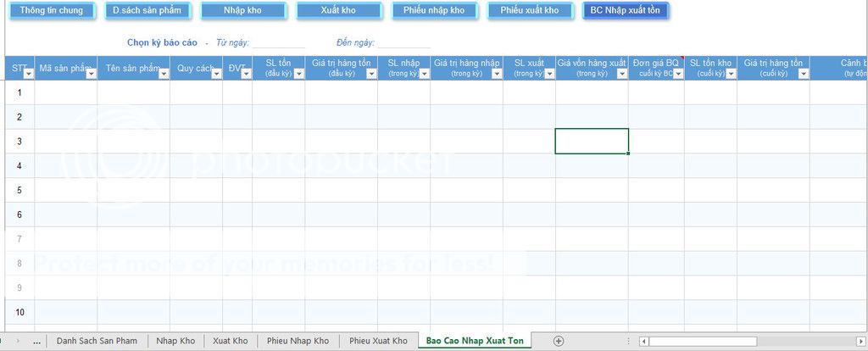
Task: Switch to the Phieu Nhap Kho sheet tab
Action: pos(298,341)
